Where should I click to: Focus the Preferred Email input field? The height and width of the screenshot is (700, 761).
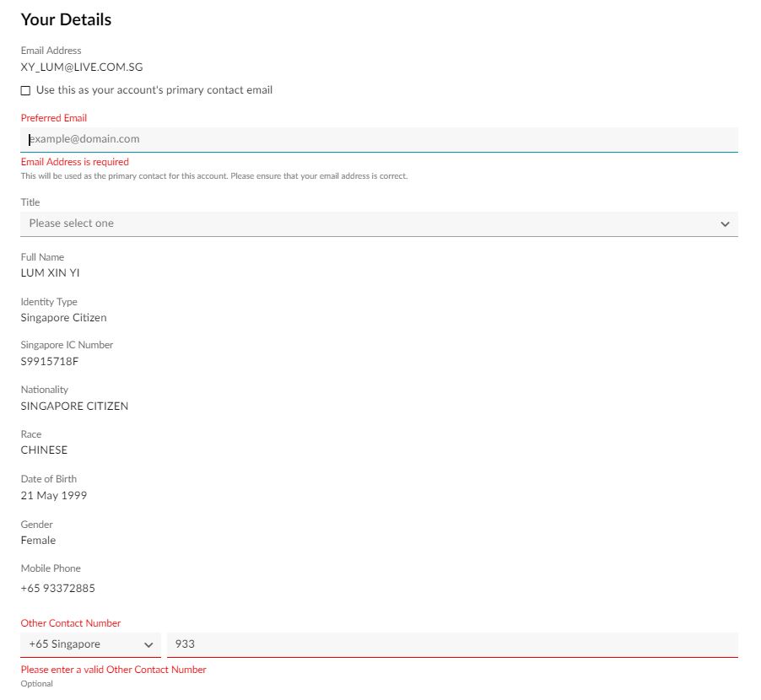tap(379, 139)
